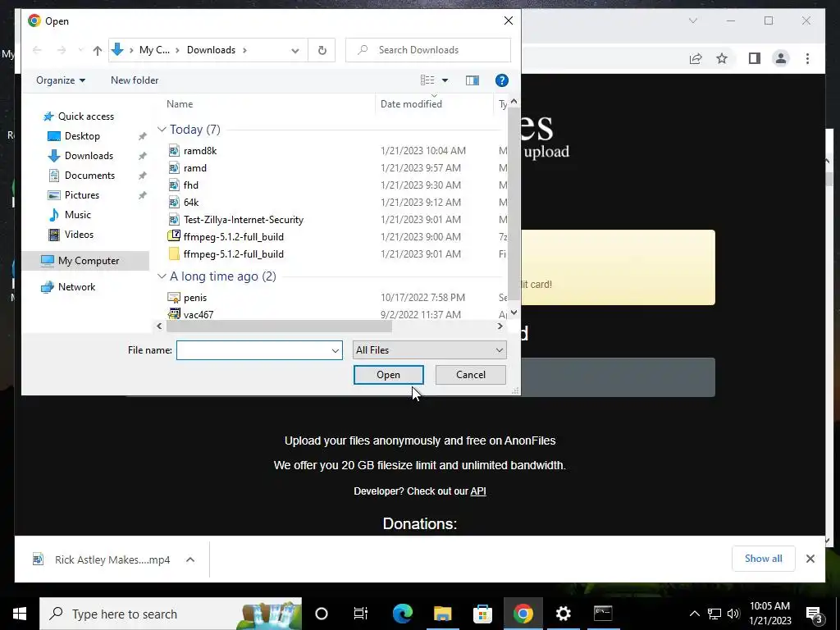Open the file dialog help icon
This screenshot has height=630, width=840.
501,80
